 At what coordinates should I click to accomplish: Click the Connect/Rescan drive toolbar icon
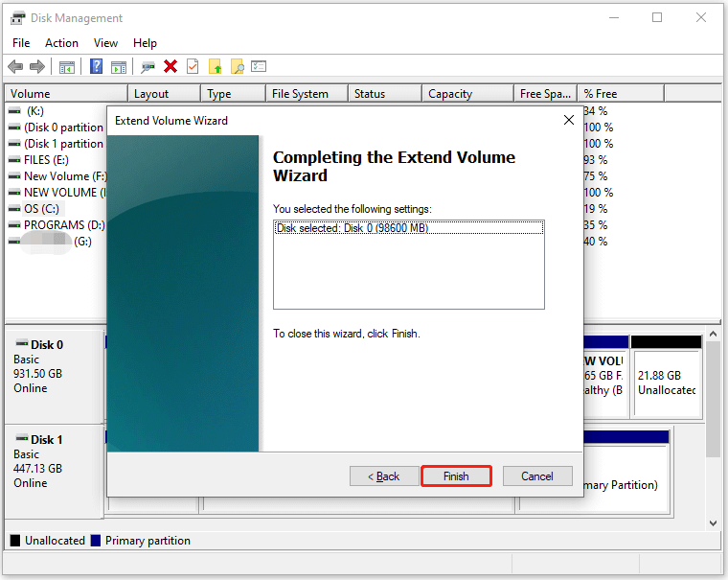148,67
